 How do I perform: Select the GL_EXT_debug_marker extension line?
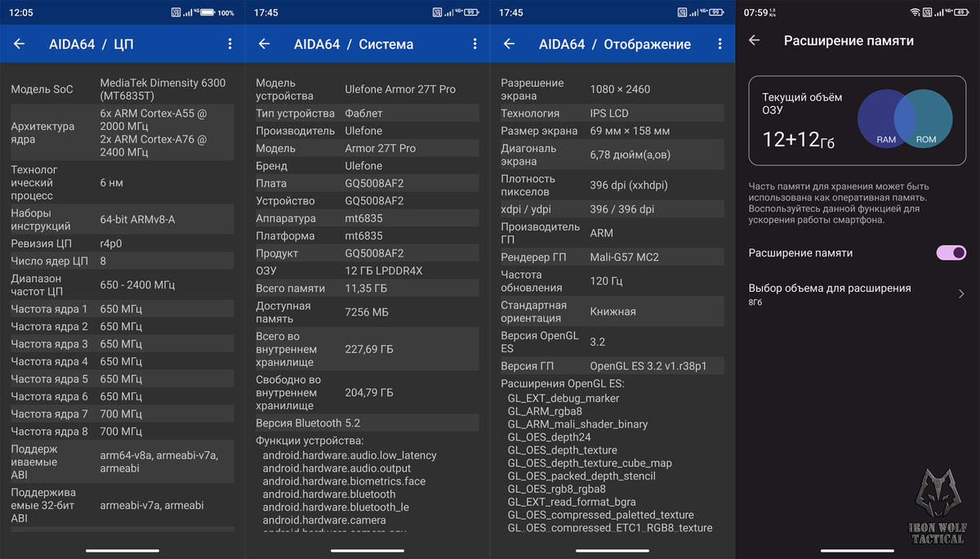563,398
